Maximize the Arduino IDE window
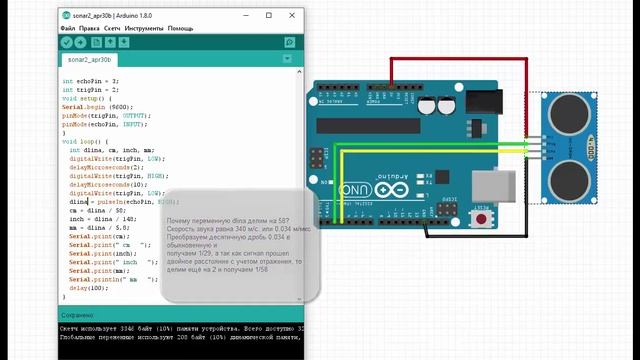Image resolution: width=640 pixels, height=360 pixels. (x=269, y=16)
